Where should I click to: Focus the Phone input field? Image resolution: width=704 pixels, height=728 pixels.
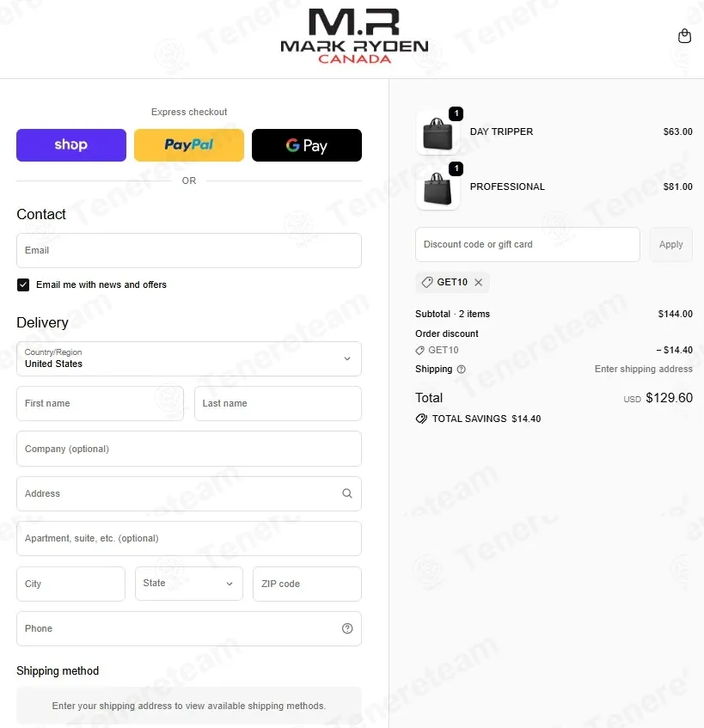189,628
